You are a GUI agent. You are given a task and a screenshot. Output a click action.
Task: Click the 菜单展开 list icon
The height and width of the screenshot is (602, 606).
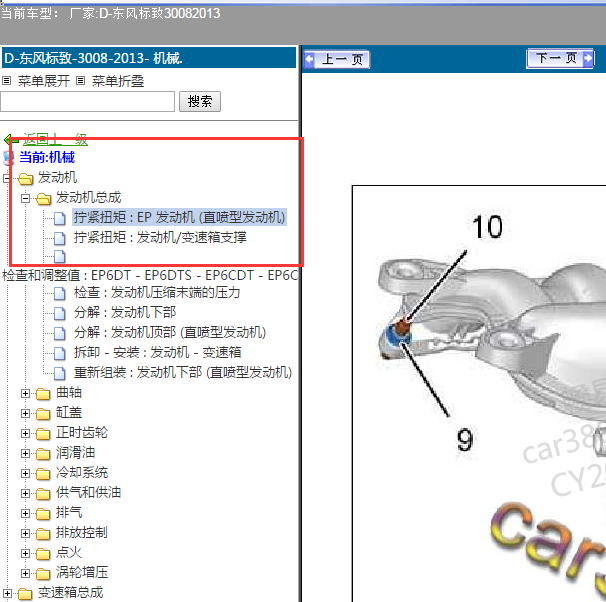point(7,81)
